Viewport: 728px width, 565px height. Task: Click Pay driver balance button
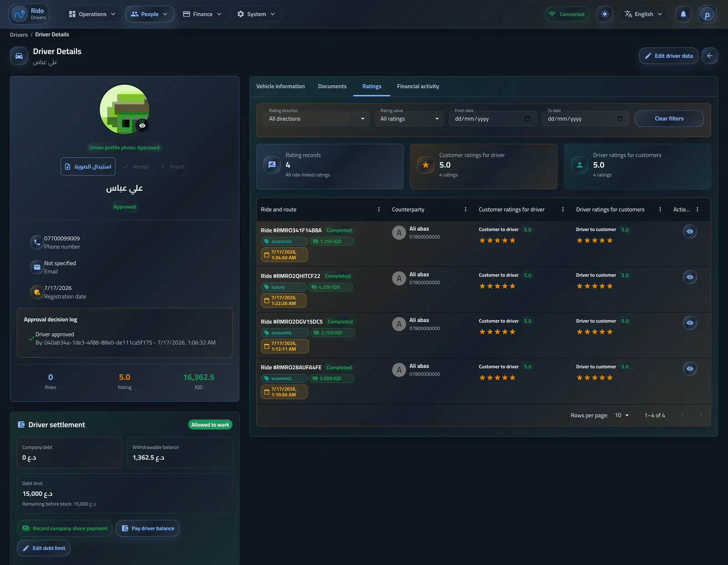pyautogui.click(x=148, y=528)
